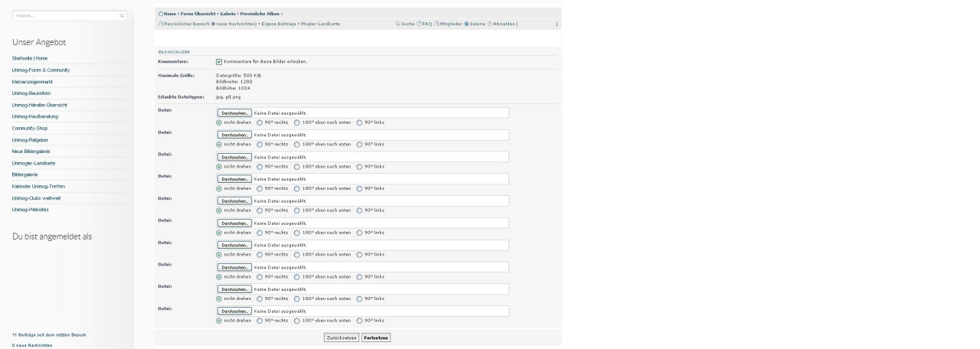This screenshot has width=980, height=349.
Task: Click the Galerie icon in the top bar
Action: (x=466, y=24)
